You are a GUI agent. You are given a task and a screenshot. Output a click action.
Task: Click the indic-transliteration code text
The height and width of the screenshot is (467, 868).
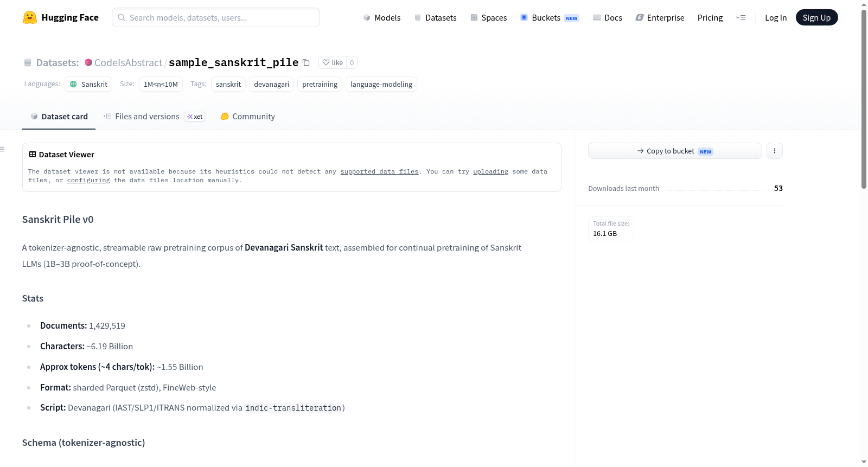tap(293, 408)
